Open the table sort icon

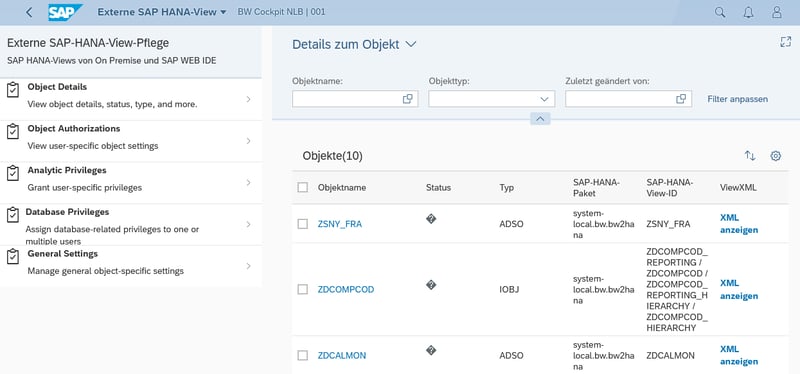(750, 156)
